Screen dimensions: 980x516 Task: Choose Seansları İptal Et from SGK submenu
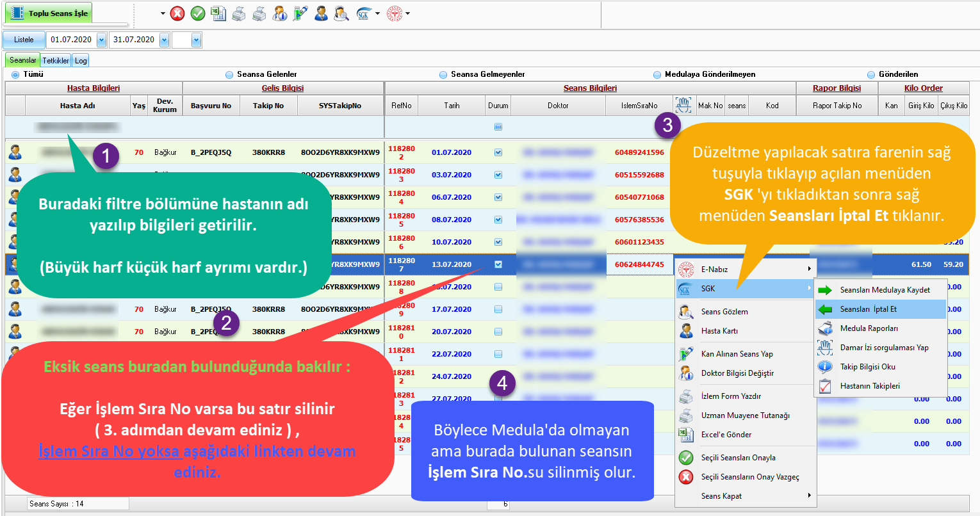click(x=881, y=309)
